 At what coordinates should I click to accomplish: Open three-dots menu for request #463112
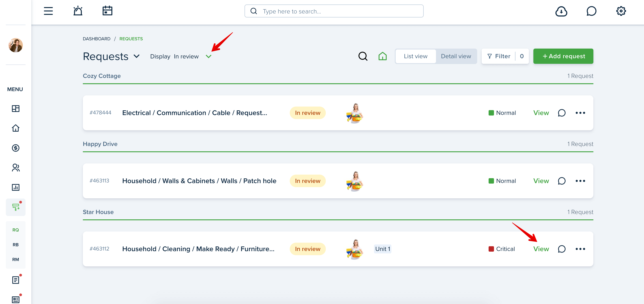(x=580, y=249)
